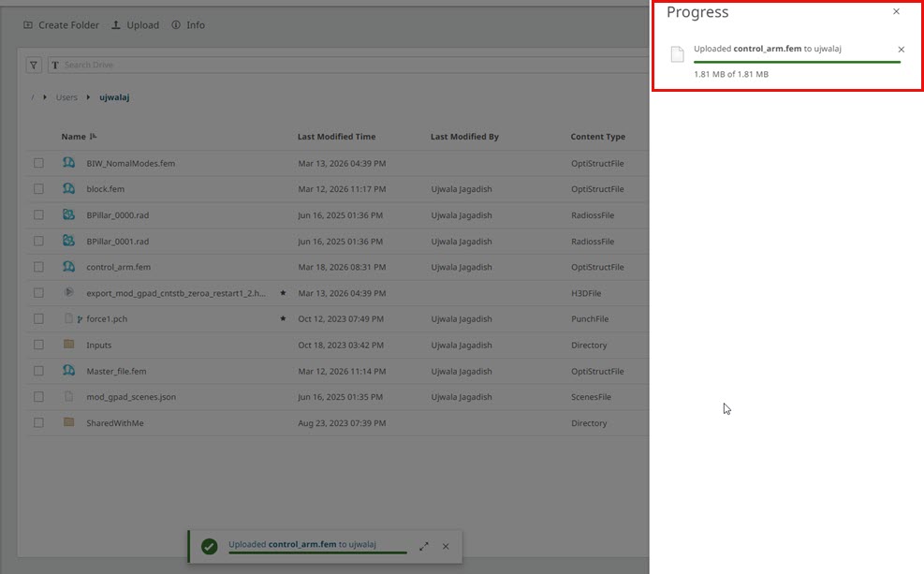Dismiss the upload toast notification
This screenshot has width=924, height=574.
pos(446,546)
